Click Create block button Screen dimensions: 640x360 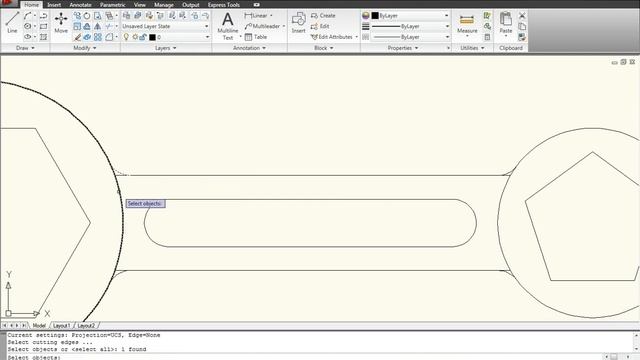click(323, 16)
